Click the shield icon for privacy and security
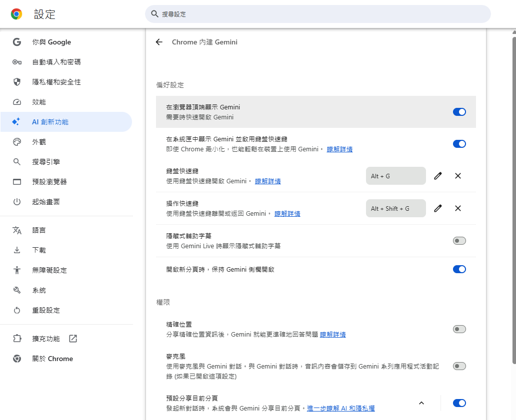This screenshot has height=420, width=516. pyautogui.click(x=17, y=82)
